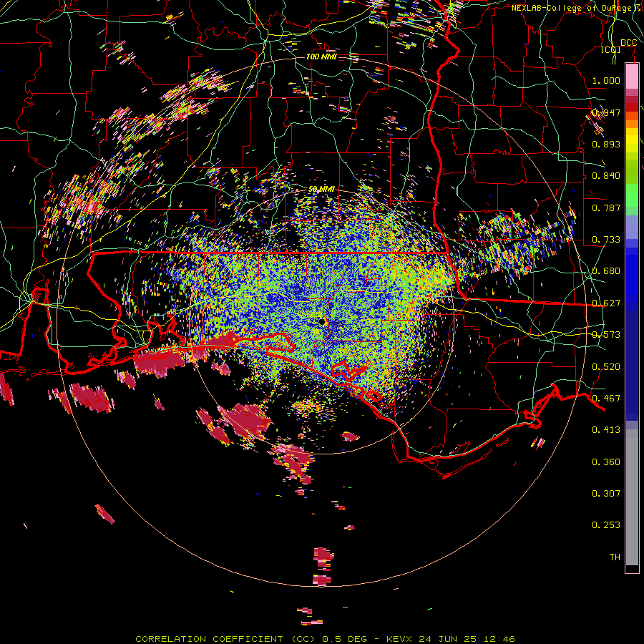644x644 pixels.
Task: Click the Correlation Coefficient KEVX caption text
Action: click(x=325, y=639)
